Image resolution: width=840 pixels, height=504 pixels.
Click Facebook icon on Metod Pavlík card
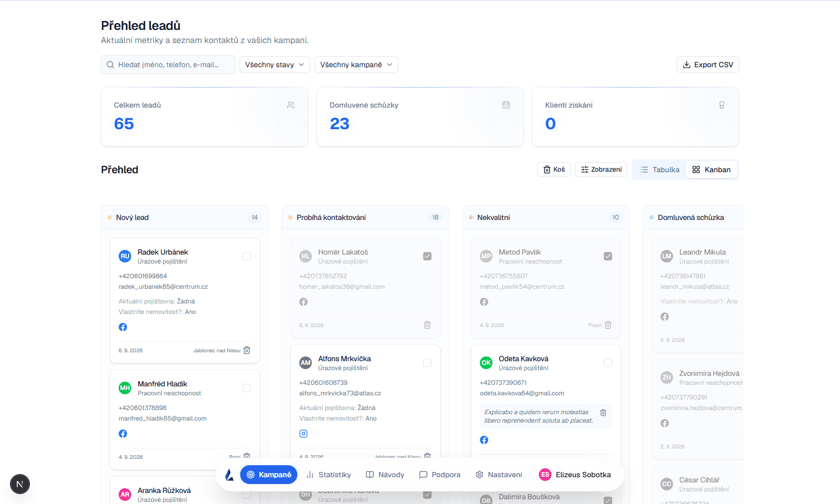click(484, 302)
